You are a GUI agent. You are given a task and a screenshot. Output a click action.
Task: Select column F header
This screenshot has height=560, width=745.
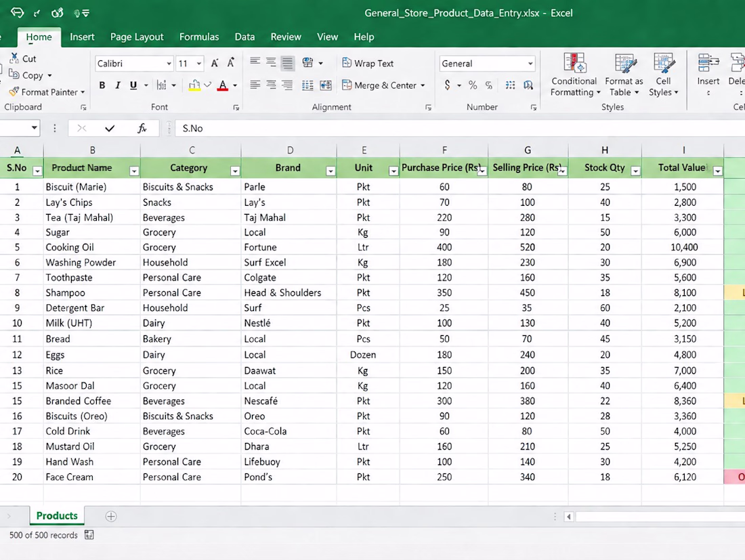click(x=444, y=150)
